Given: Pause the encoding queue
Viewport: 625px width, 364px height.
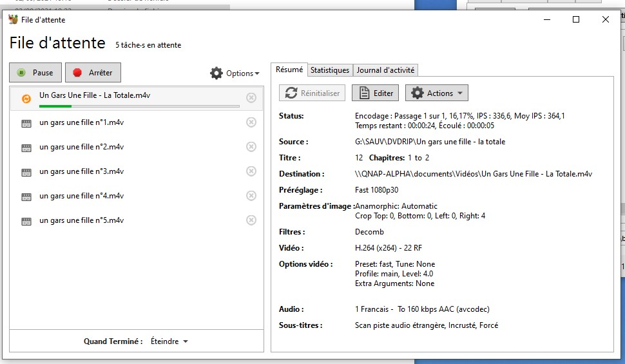Looking at the screenshot, I should (35, 73).
